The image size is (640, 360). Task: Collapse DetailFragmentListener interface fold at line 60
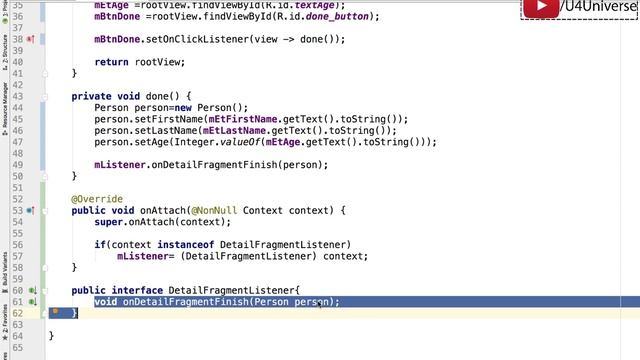[x=45, y=291]
